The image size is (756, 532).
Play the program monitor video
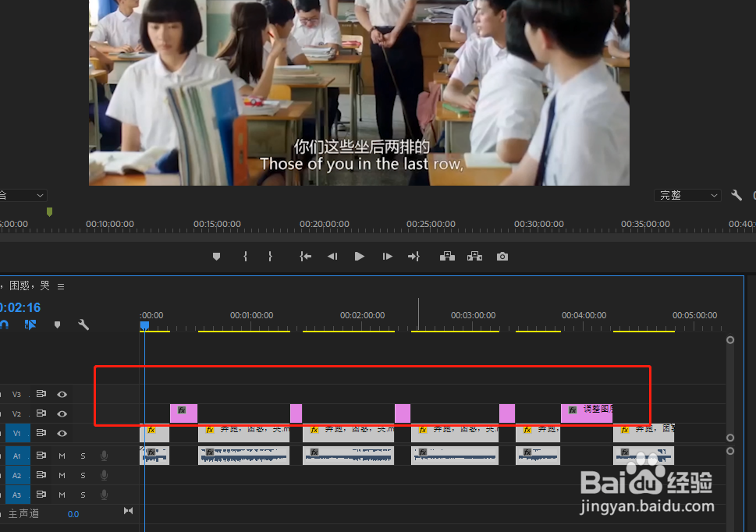point(359,257)
